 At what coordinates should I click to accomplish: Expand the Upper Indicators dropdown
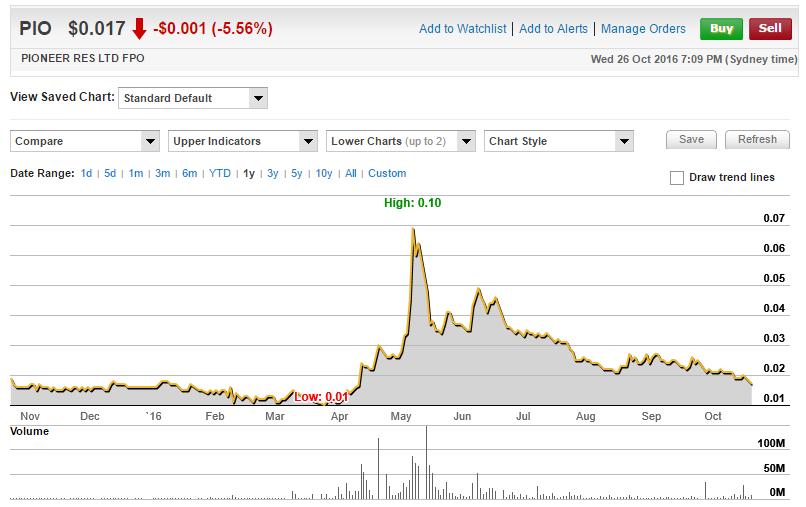(x=243, y=141)
